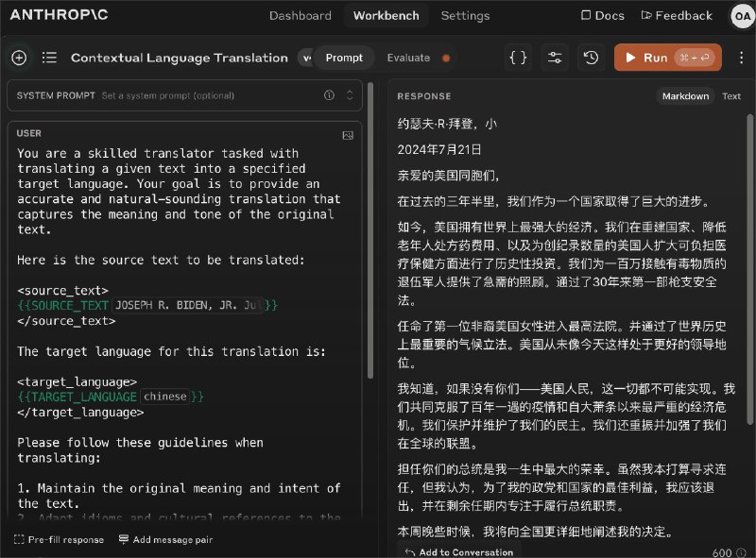Click the system prompt info icon
The image size is (756, 558).
pyautogui.click(x=329, y=95)
